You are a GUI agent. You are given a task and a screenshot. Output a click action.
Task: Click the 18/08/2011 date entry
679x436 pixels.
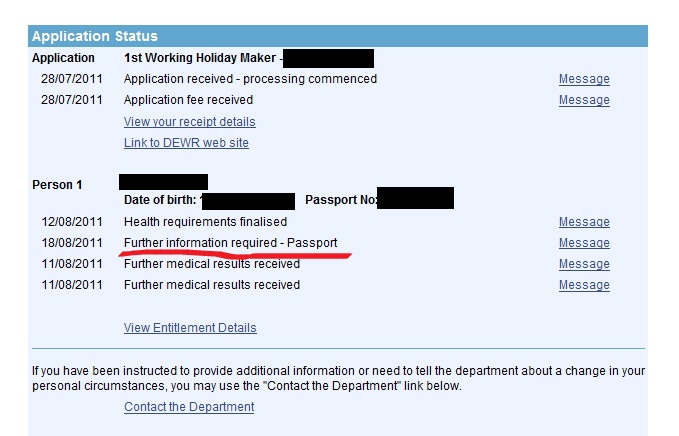72,242
